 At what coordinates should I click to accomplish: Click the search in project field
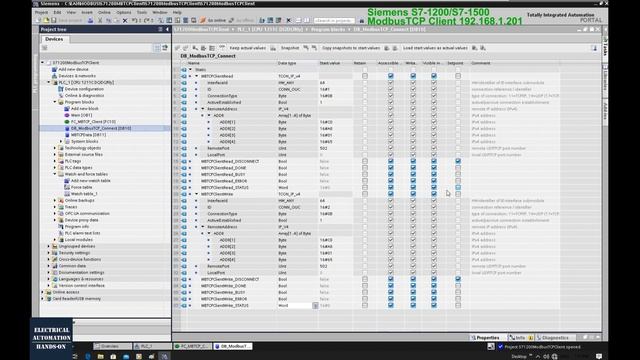[x=334, y=20]
